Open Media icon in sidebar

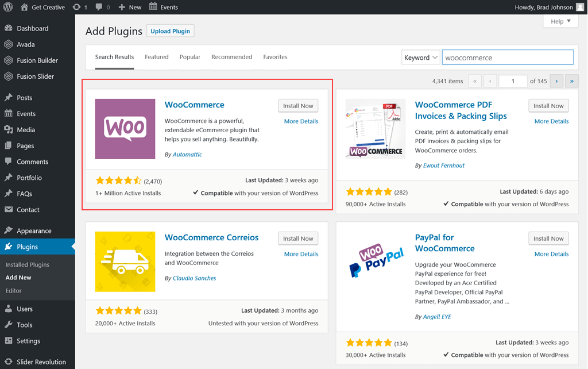click(x=9, y=129)
